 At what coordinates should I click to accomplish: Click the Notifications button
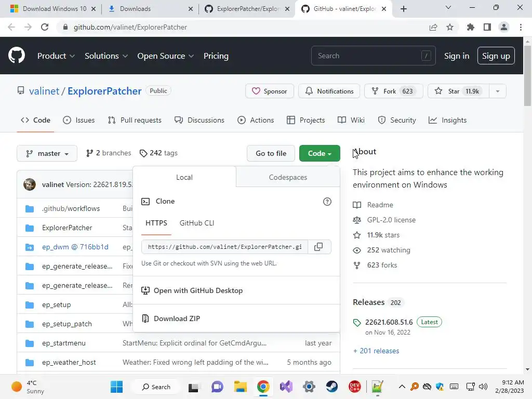[329, 91]
